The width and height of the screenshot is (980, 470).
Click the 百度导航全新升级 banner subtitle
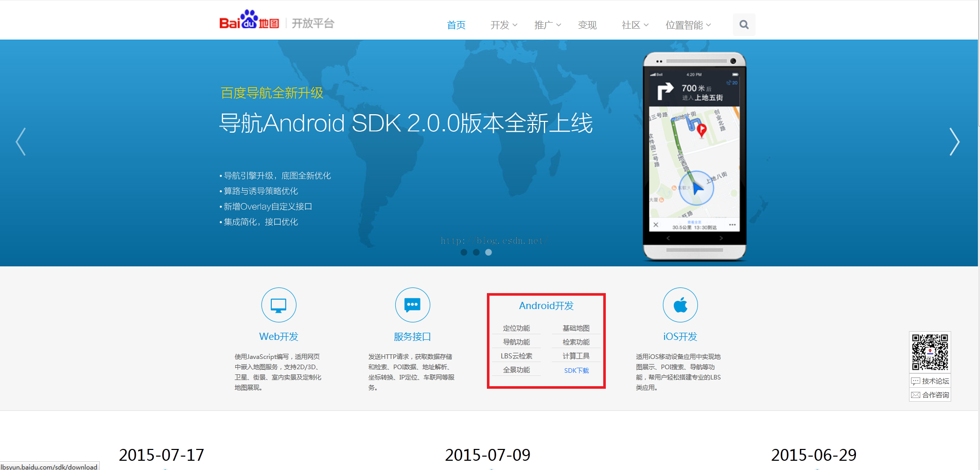(272, 93)
